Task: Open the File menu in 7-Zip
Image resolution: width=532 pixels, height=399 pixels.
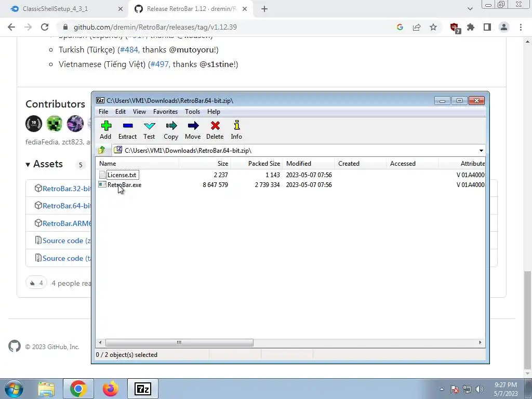Action: [x=103, y=112]
